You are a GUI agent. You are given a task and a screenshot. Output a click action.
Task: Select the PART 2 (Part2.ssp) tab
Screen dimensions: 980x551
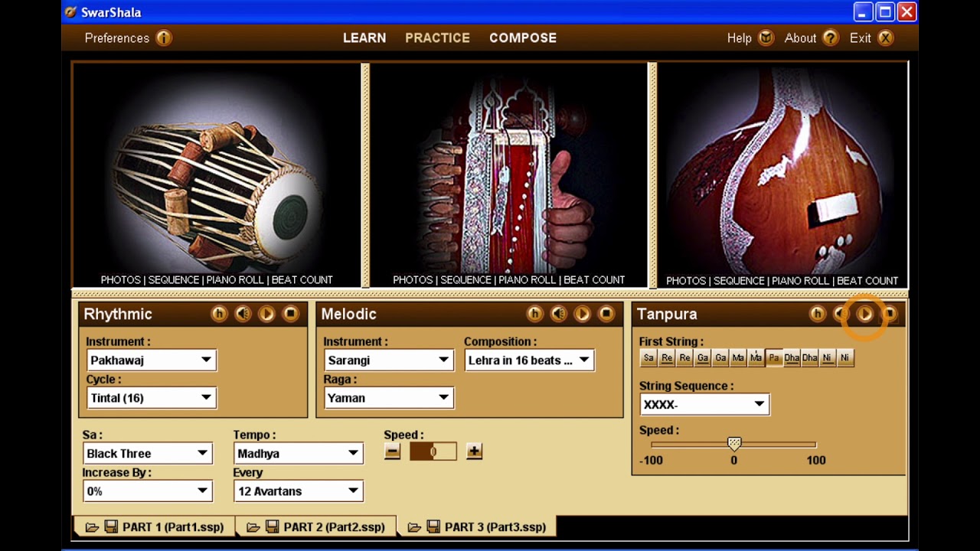point(315,527)
